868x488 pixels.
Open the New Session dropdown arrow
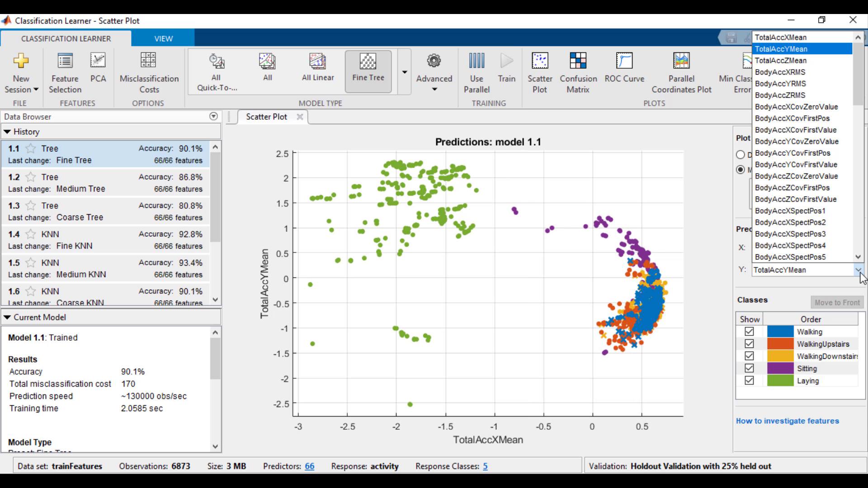click(36, 89)
